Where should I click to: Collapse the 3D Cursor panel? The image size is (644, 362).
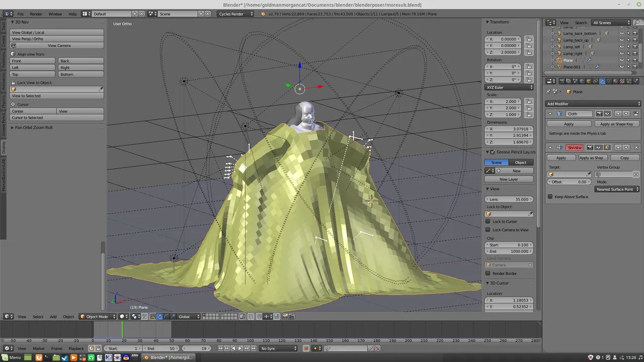487,283
